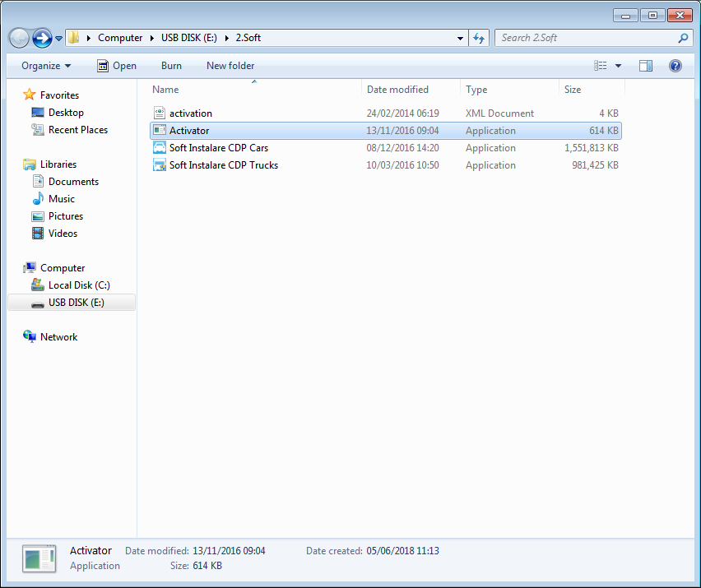Open the Documents library

pos(73,182)
